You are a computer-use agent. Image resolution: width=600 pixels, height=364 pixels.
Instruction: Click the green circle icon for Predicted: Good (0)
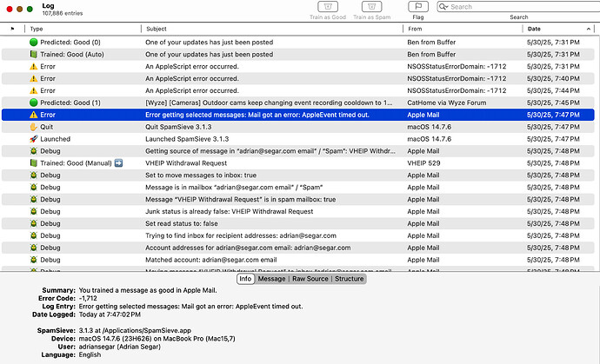(x=34, y=43)
